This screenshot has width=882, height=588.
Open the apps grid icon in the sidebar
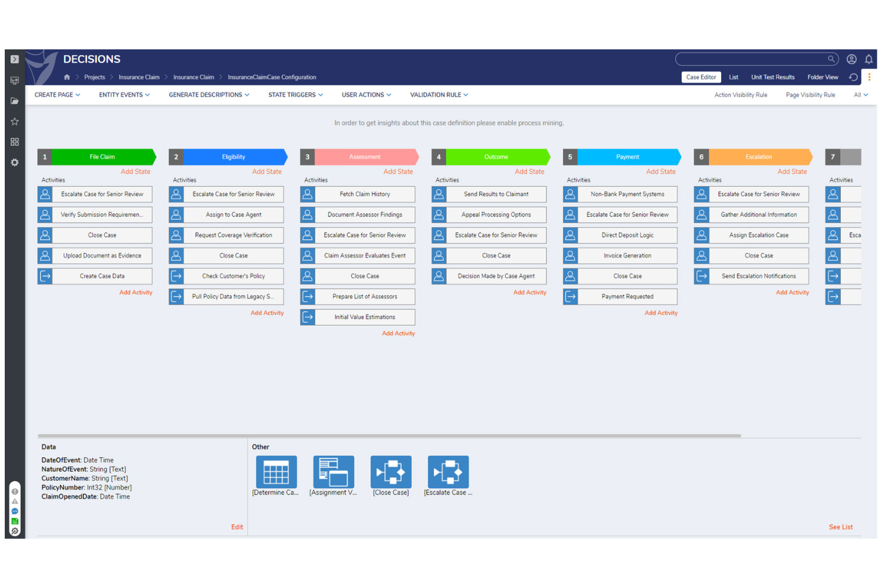14,142
